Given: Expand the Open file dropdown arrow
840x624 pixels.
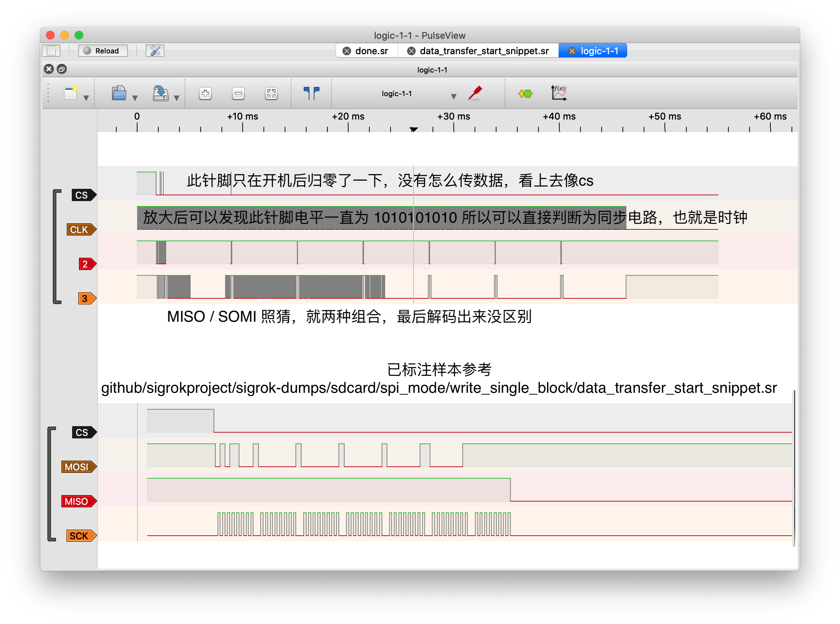Looking at the screenshot, I should click(x=135, y=98).
